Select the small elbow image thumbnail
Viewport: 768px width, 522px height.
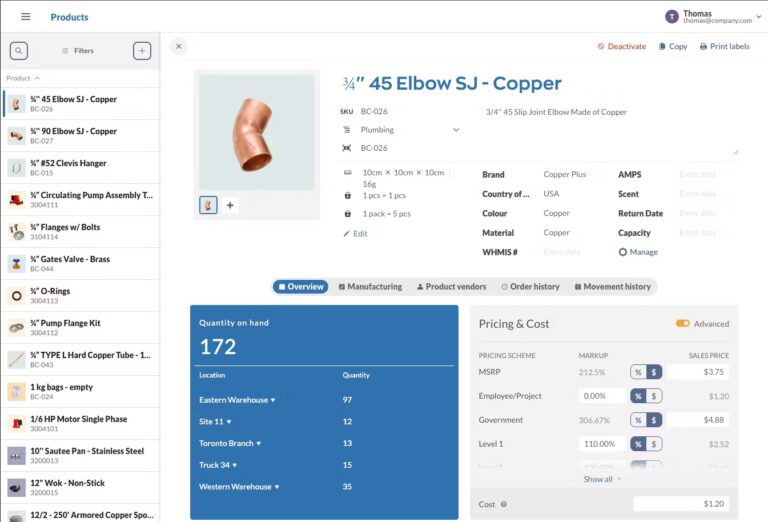pyautogui.click(x=208, y=205)
